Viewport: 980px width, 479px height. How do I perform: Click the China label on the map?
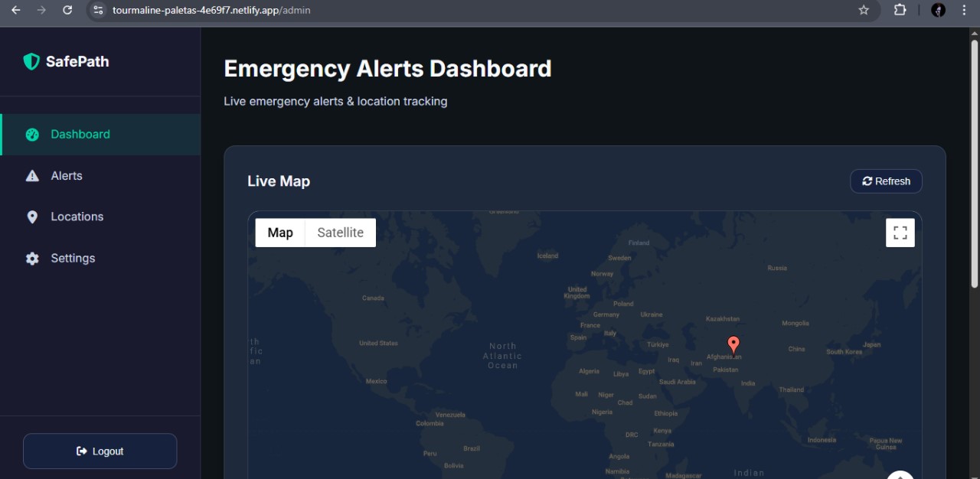point(796,349)
